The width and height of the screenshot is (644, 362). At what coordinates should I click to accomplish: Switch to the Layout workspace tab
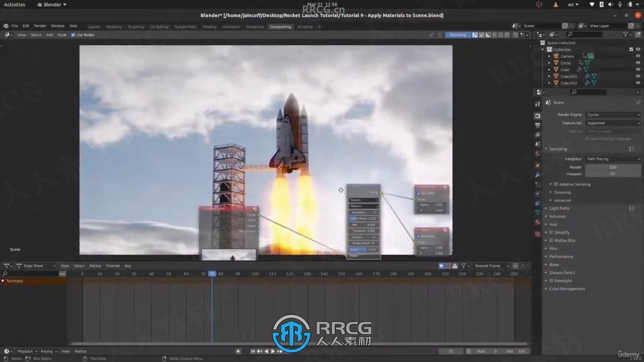tap(94, 27)
